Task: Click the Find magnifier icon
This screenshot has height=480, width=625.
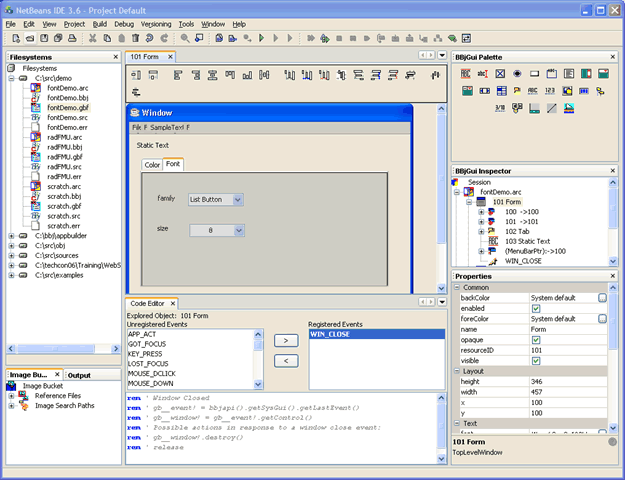Action: 185,38
